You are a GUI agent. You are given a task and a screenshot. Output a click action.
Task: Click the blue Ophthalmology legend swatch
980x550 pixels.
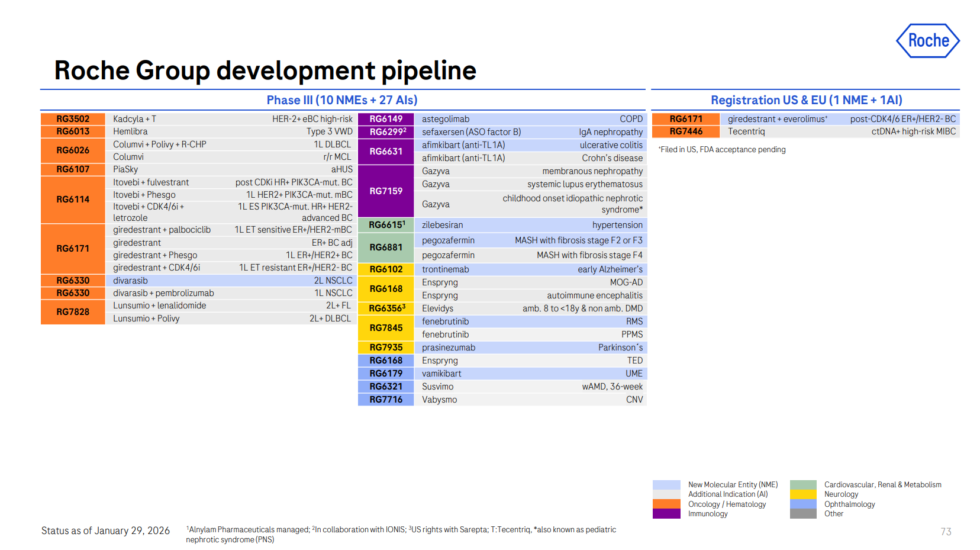tap(802, 504)
